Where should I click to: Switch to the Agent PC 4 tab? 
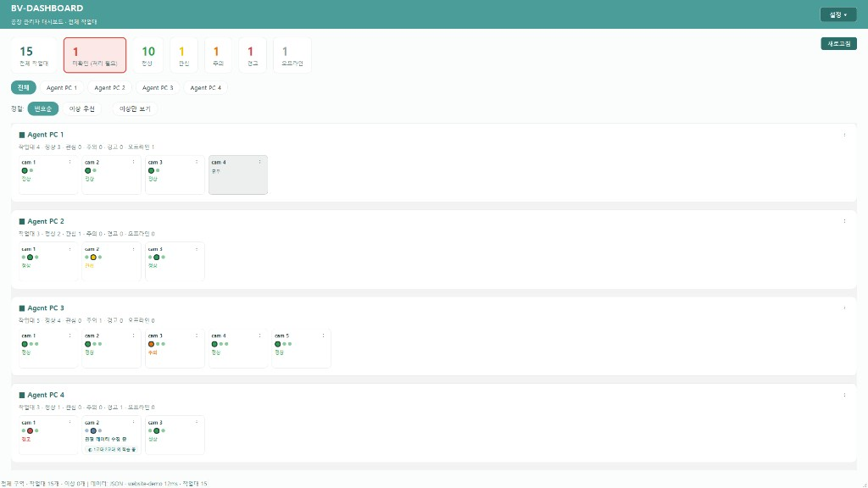pos(205,87)
